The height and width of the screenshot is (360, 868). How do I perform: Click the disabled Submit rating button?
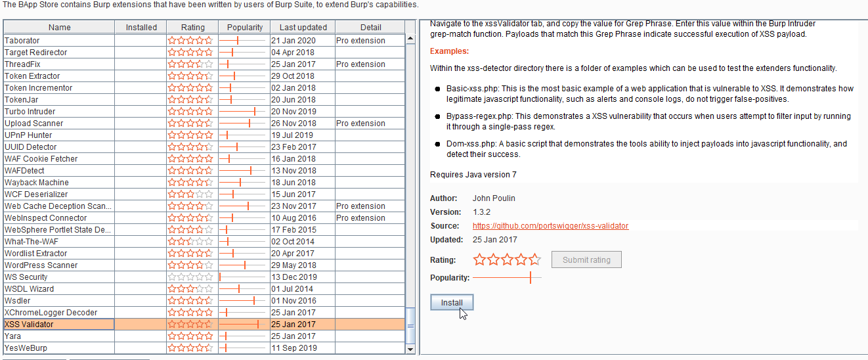586,259
